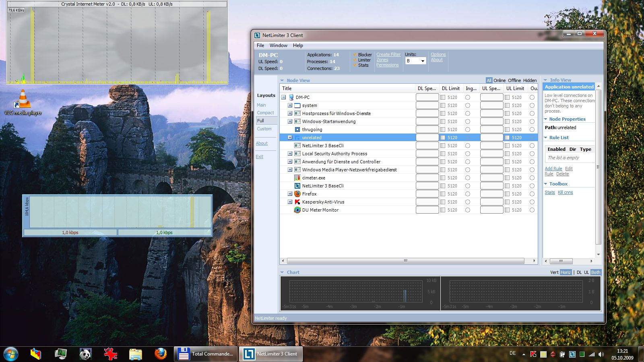
Task: Open the Help menu
Action: pos(298,45)
